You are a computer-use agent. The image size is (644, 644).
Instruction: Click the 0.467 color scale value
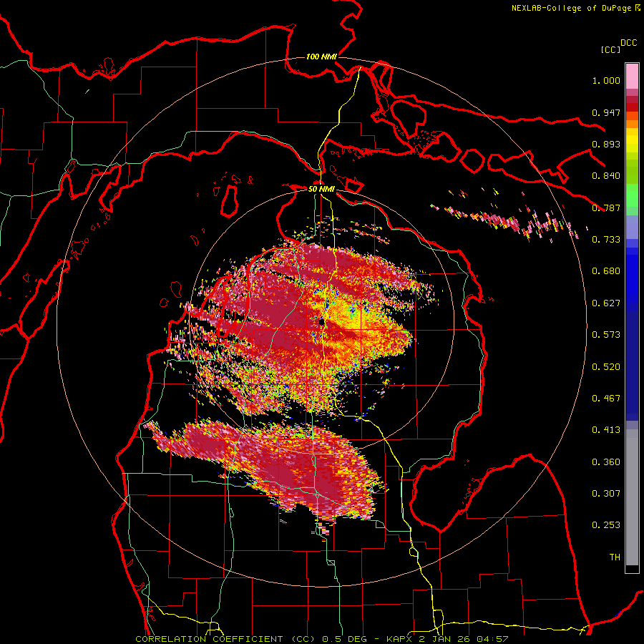[606, 399]
